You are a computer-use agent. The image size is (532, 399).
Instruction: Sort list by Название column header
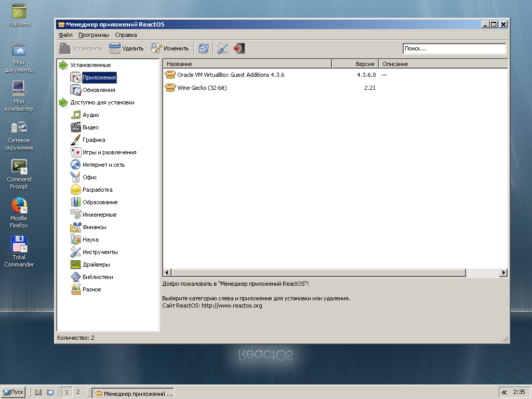(x=247, y=64)
